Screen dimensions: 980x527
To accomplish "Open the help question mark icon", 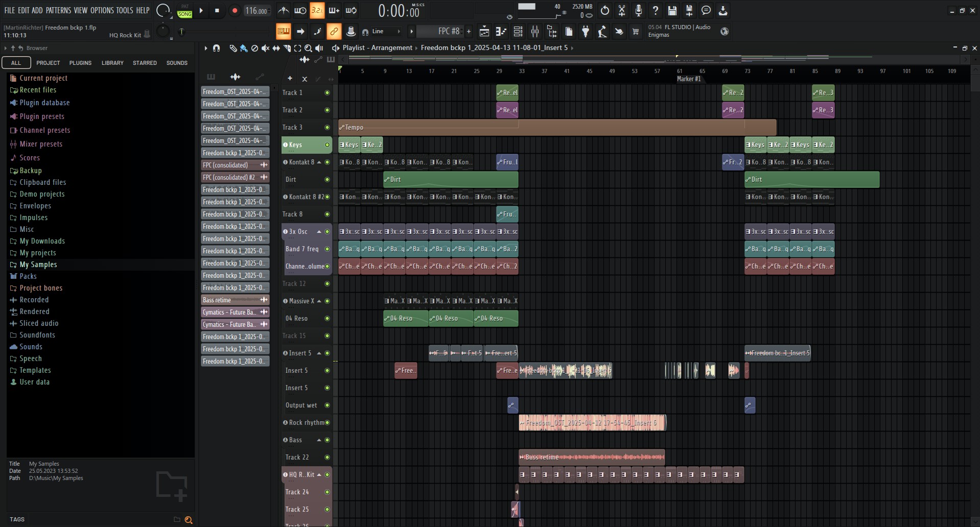I will click(x=655, y=10).
